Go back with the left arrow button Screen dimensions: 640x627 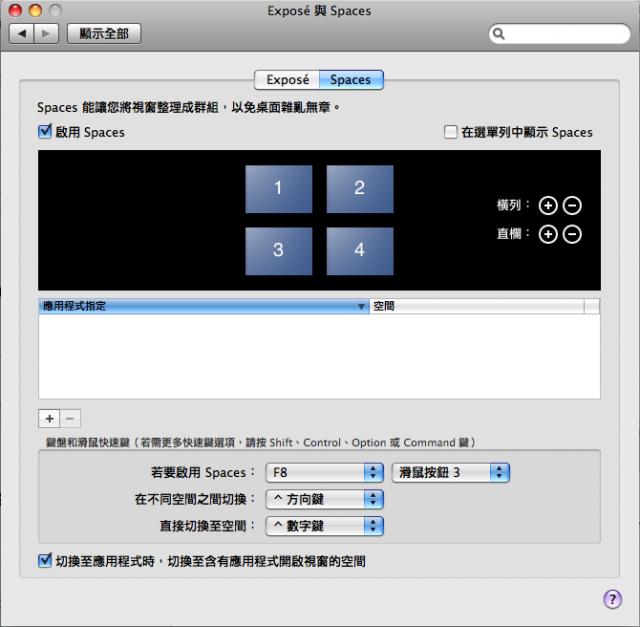[22, 33]
